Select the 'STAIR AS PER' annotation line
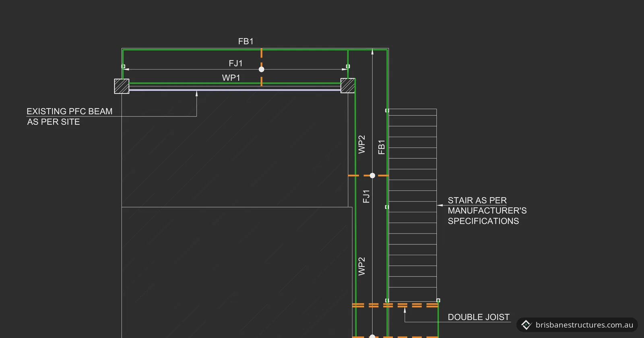The height and width of the screenshot is (338, 644). click(x=477, y=200)
